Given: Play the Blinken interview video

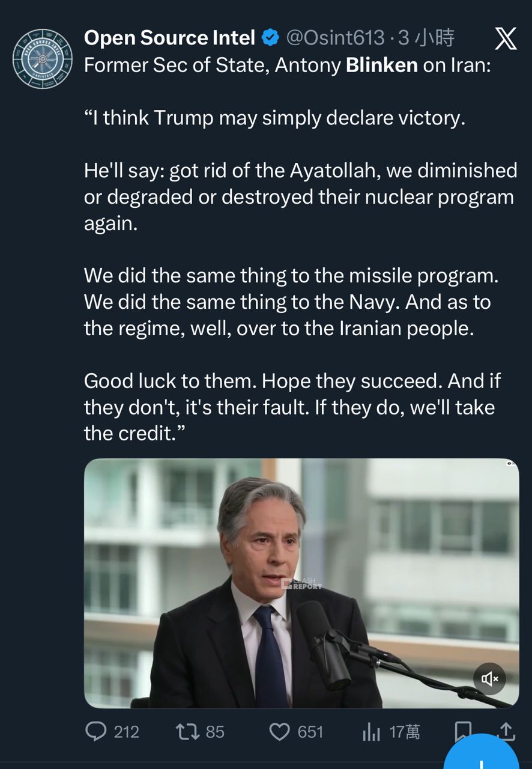Looking at the screenshot, I should pos(301,583).
